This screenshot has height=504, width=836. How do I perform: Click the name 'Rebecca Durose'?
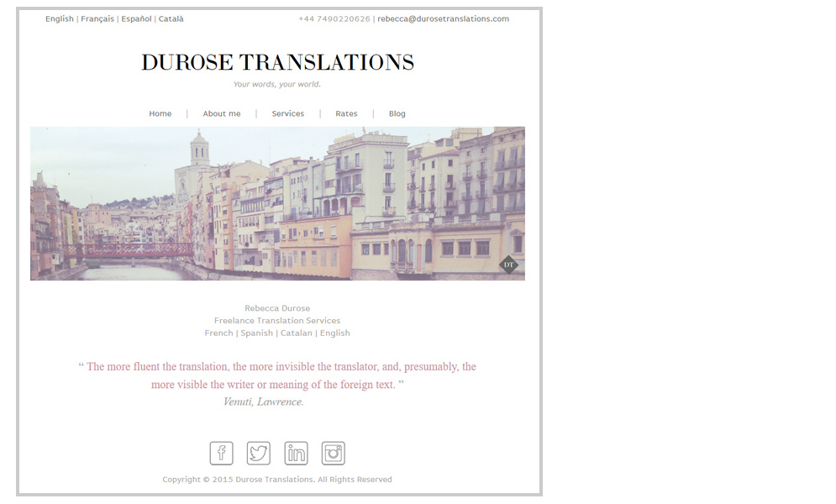277,308
